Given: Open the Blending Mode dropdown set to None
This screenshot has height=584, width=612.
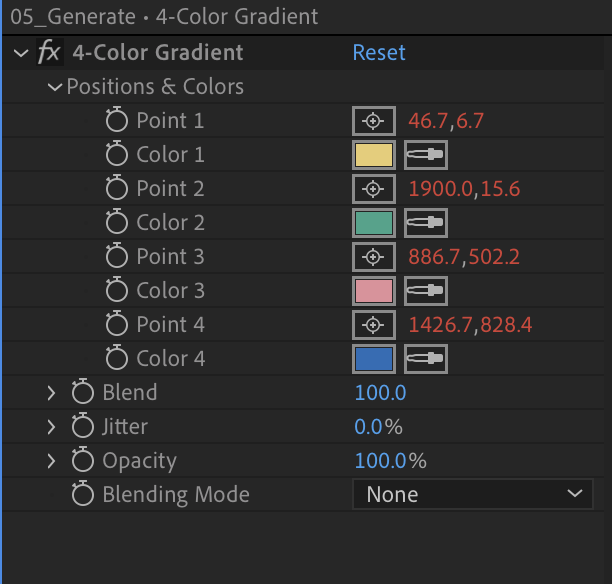Looking at the screenshot, I should coord(473,494).
